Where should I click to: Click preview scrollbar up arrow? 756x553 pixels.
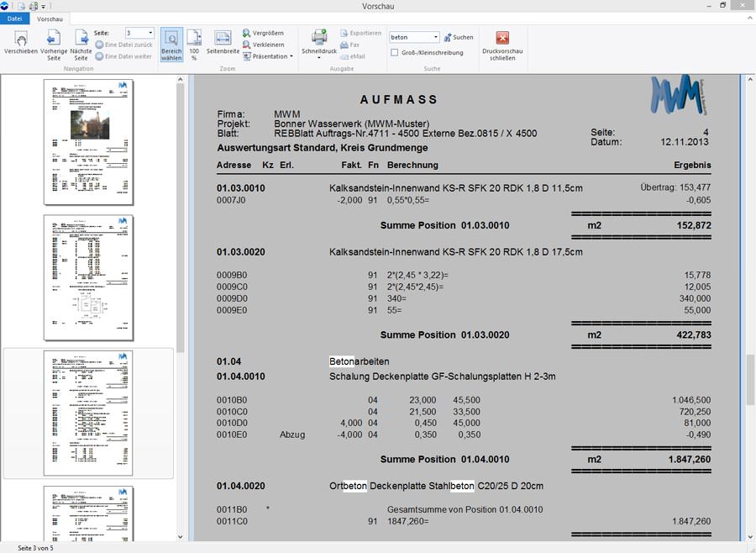point(750,79)
